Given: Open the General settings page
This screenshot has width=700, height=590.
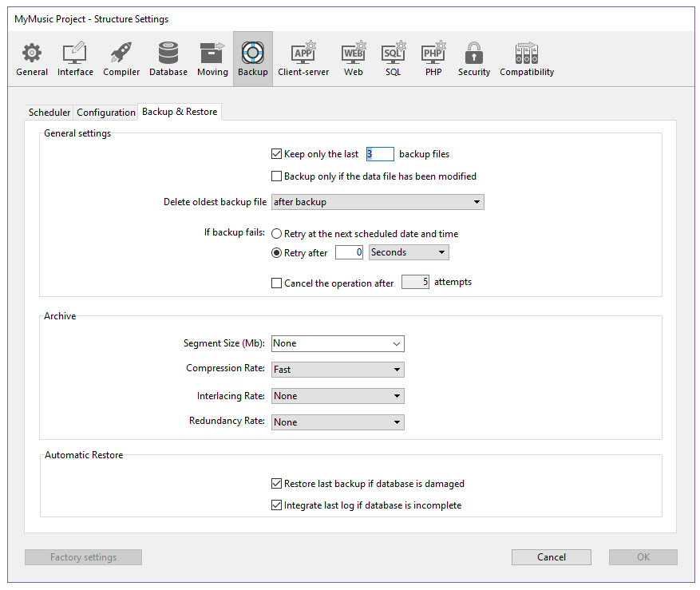Looking at the screenshot, I should click(x=32, y=59).
